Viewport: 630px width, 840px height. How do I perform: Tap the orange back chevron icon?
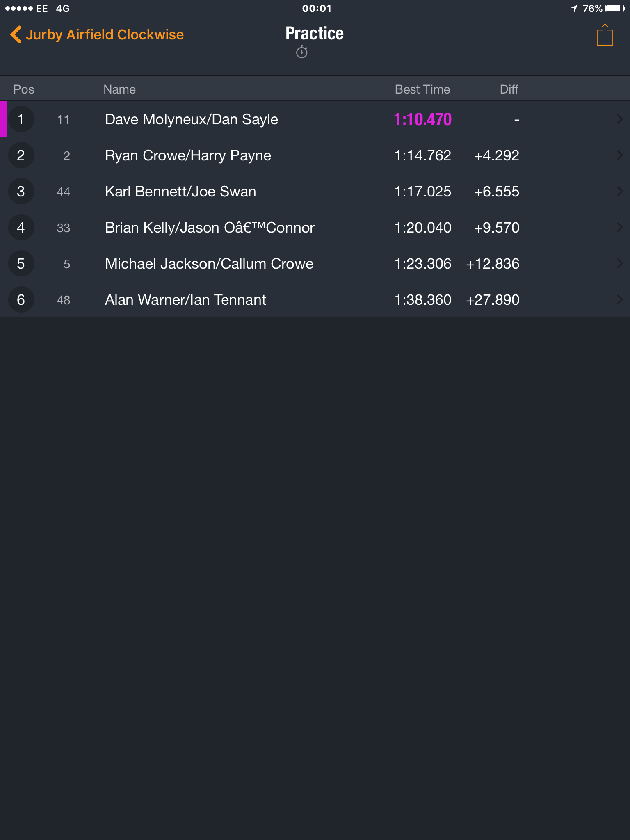[x=16, y=34]
